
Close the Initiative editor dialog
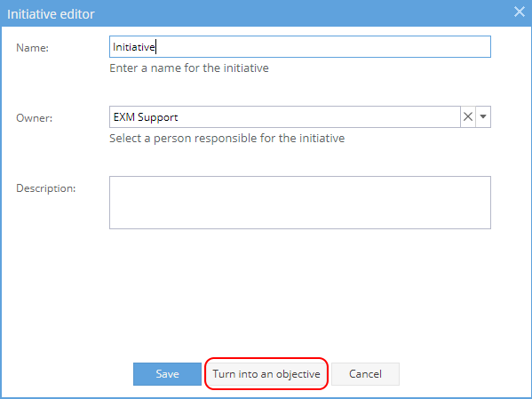(519, 12)
